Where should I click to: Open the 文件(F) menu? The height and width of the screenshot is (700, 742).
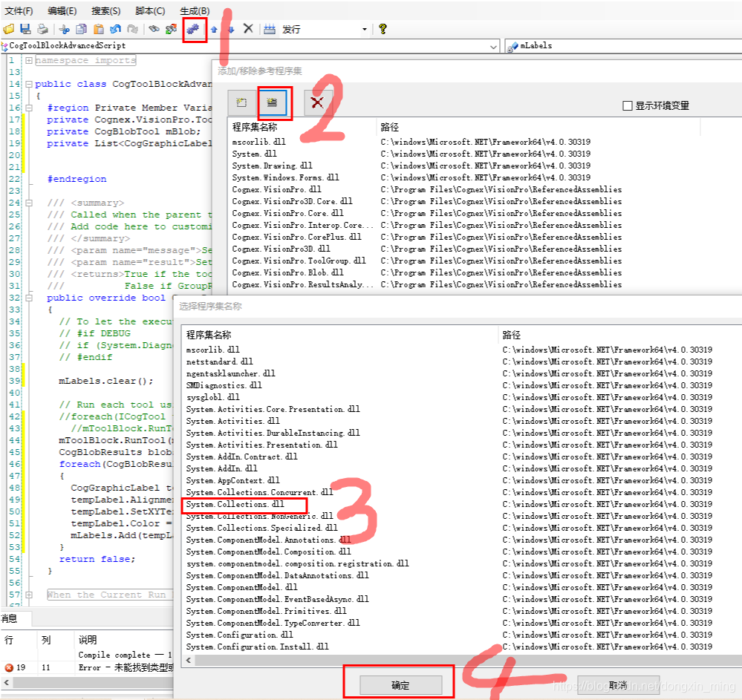[19, 11]
